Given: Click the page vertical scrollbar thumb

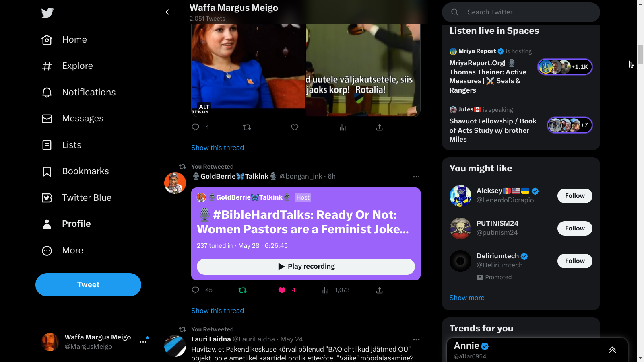Looking at the screenshot, I should pyautogui.click(x=640, y=55).
